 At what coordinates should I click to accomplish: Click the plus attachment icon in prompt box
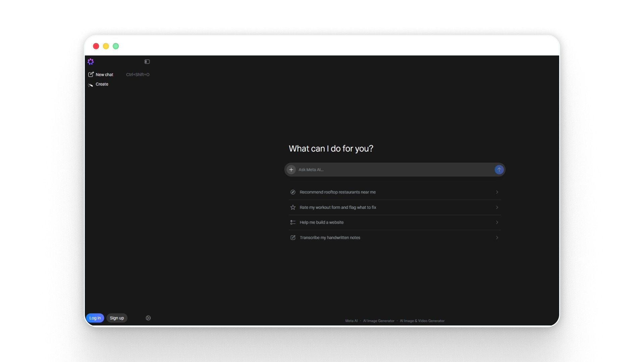(x=291, y=170)
